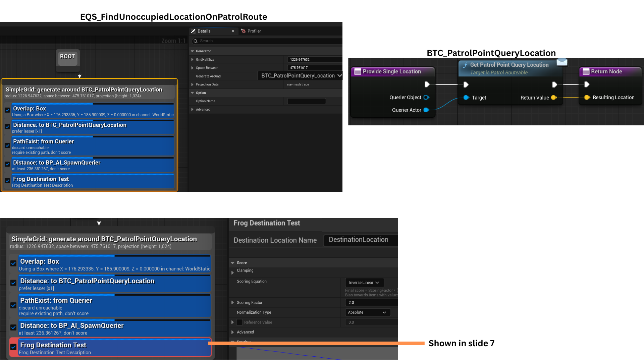Click the search magnifier icon in Details
Image resolution: width=644 pixels, height=362 pixels.
[x=196, y=41]
